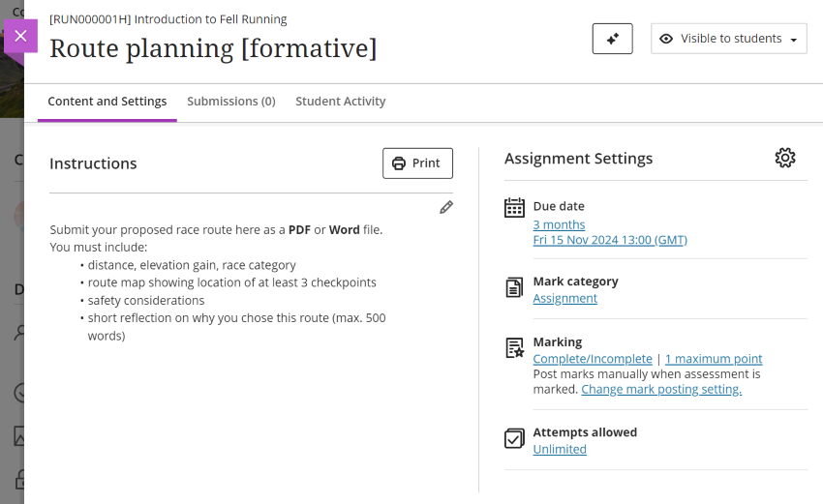Click the Marking rubric star icon
Viewport: 823px width, 504px height.
click(514, 348)
